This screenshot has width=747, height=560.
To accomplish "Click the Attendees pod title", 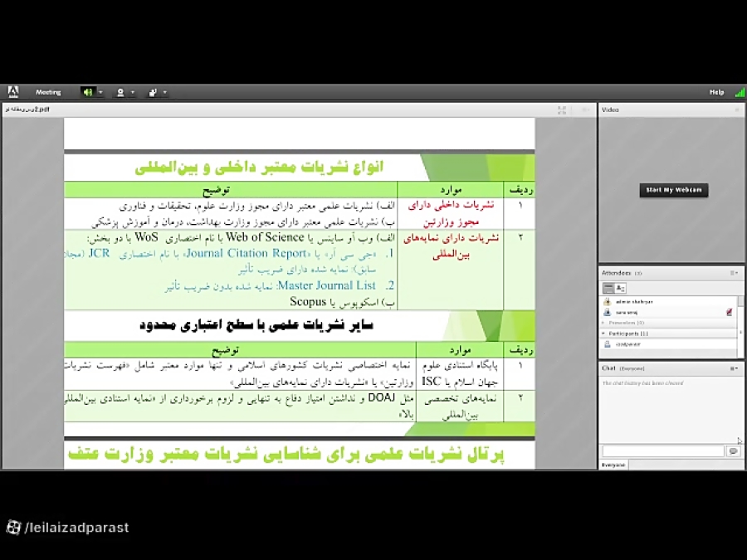I will [x=617, y=273].
